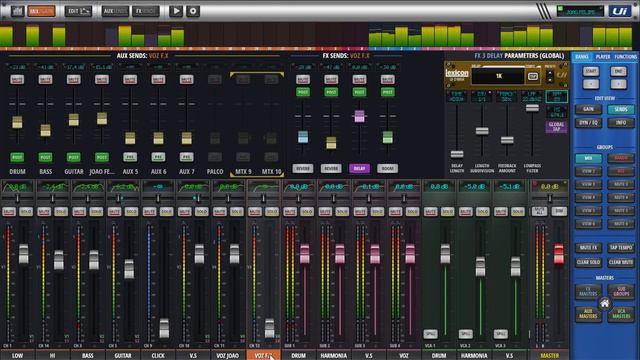Toggle PRE on the AUX 5 send
Screen dimensions: 640x360
(x=130, y=157)
